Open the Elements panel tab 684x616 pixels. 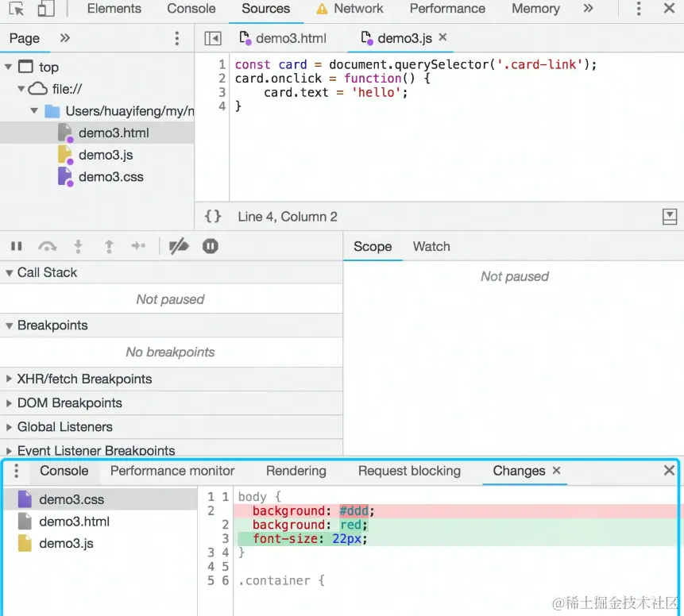click(x=114, y=8)
